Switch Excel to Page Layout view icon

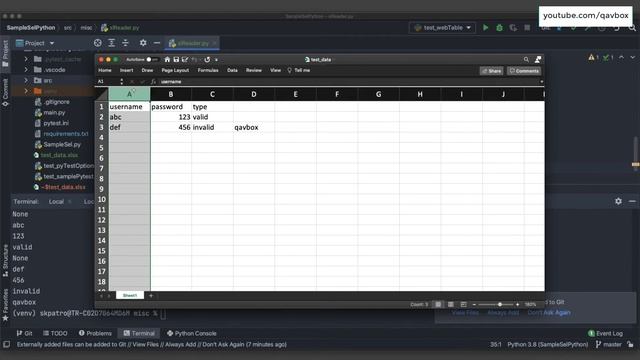coord(451,304)
